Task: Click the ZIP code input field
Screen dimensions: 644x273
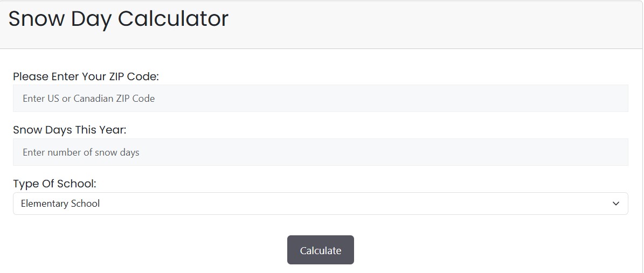Action: point(320,99)
